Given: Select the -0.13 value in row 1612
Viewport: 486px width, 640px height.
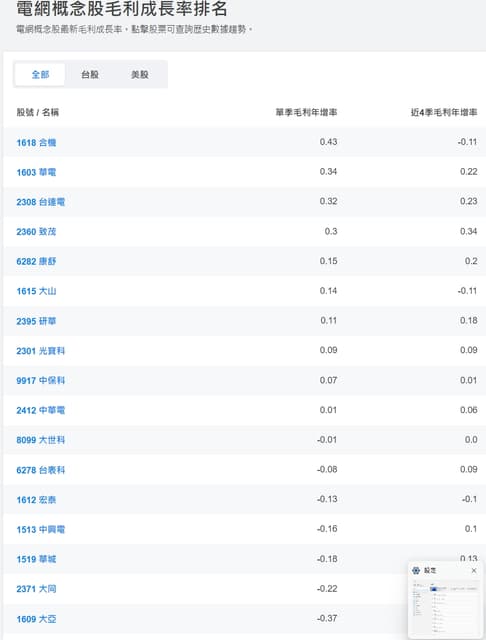Looking at the screenshot, I should (327, 500).
